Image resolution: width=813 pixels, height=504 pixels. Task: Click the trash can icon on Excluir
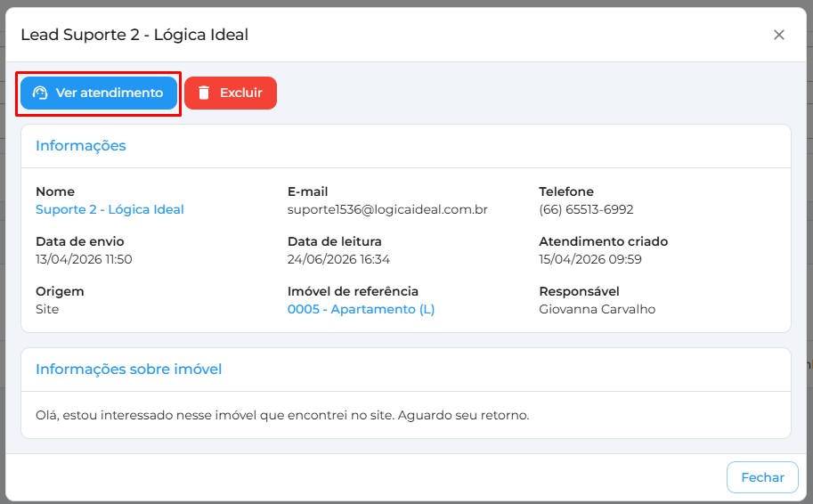[x=204, y=93]
